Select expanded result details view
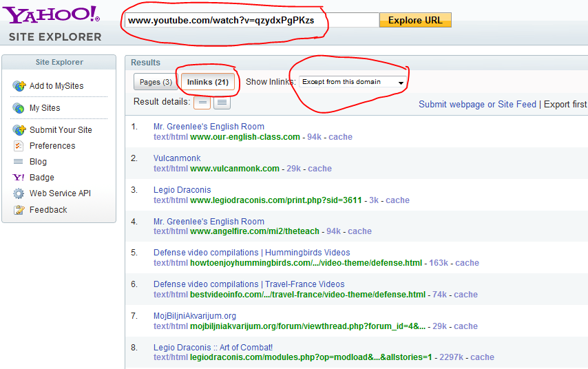The width and height of the screenshot is (588, 369). coord(222,103)
